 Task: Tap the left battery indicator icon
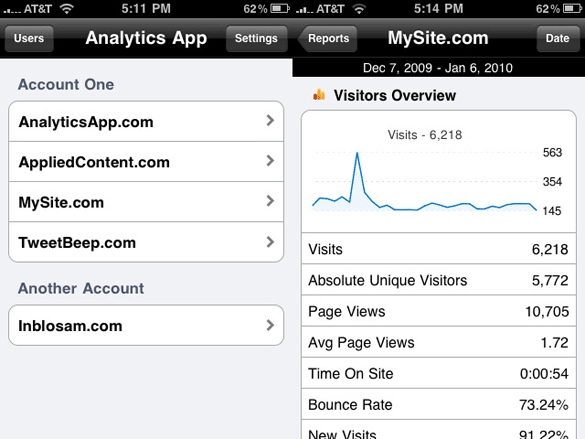[280, 8]
